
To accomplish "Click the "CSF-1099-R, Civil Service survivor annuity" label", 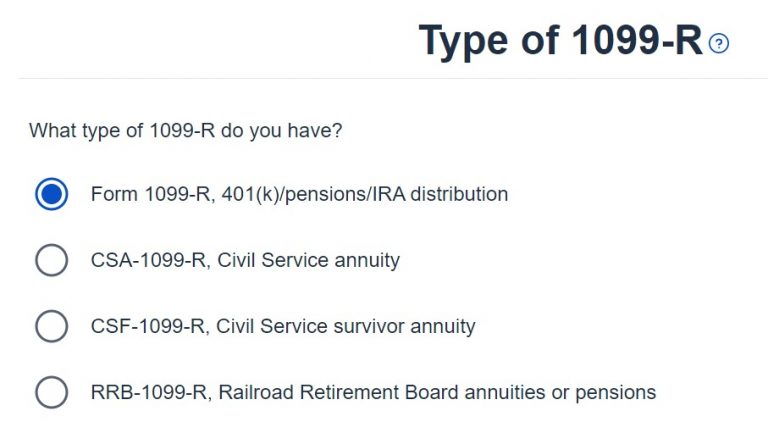I will (x=283, y=326).
